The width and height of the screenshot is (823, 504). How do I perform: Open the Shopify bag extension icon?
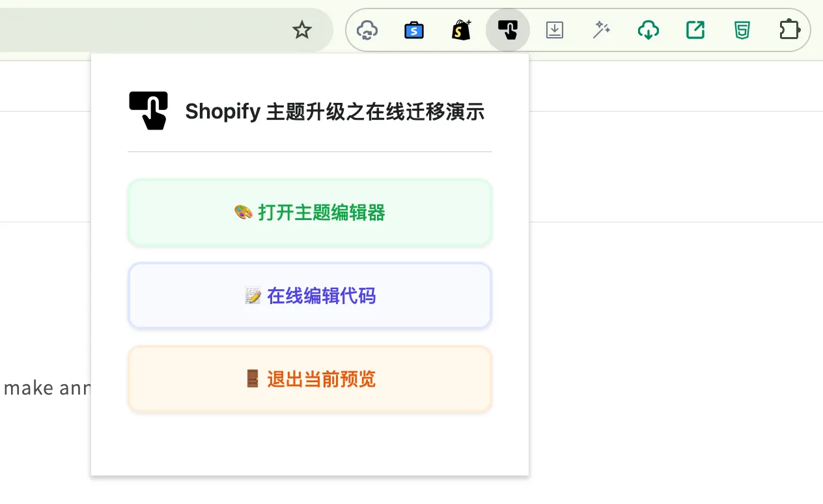click(462, 30)
